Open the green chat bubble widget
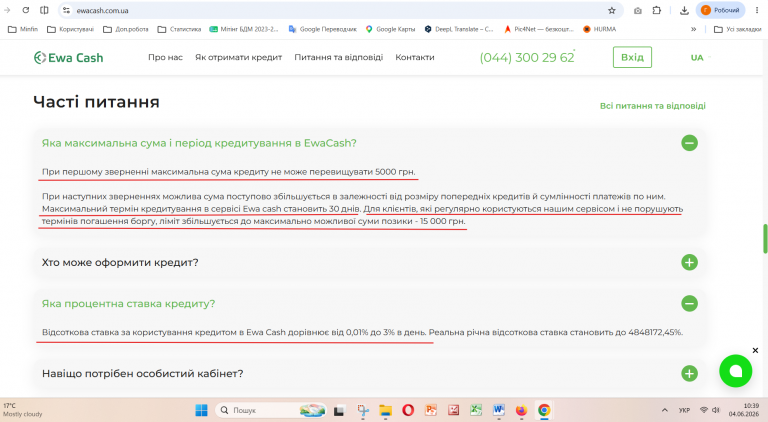The height and width of the screenshot is (422, 768). (735, 371)
